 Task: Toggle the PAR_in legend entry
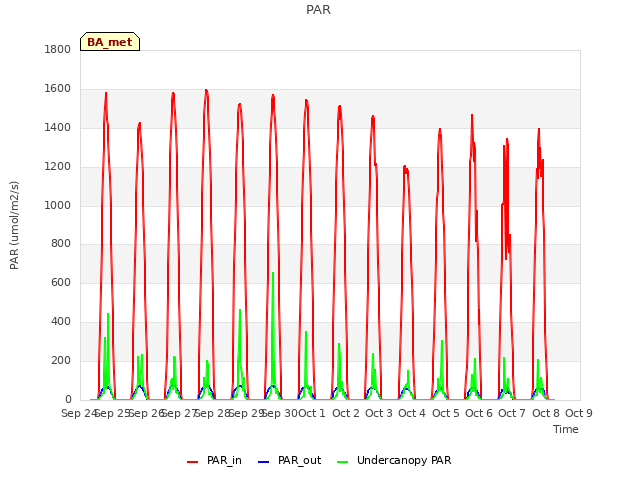pyautogui.click(x=214, y=460)
